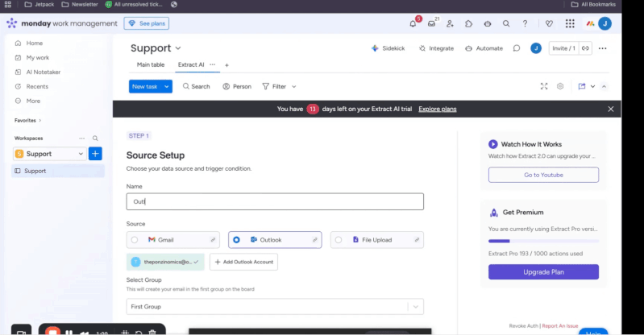Add a new board view with plus
644x335 pixels.
pos(226,65)
